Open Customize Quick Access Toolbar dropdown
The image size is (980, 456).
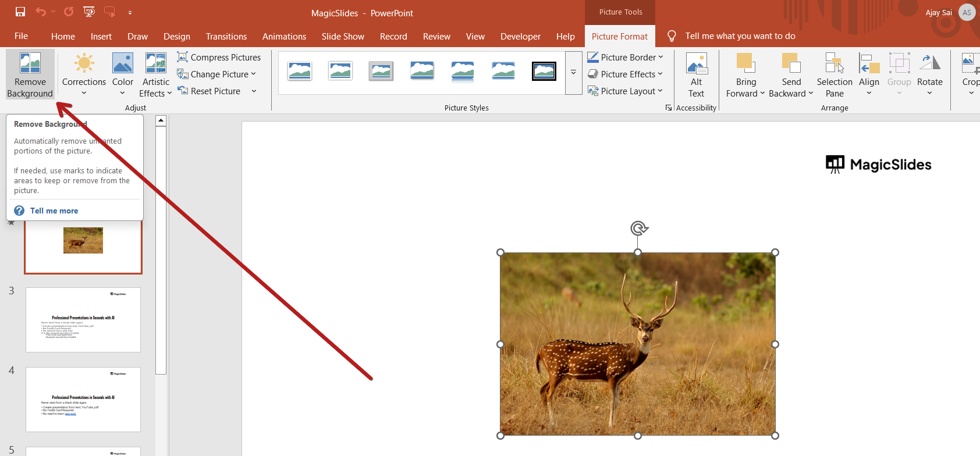[x=130, y=12]
